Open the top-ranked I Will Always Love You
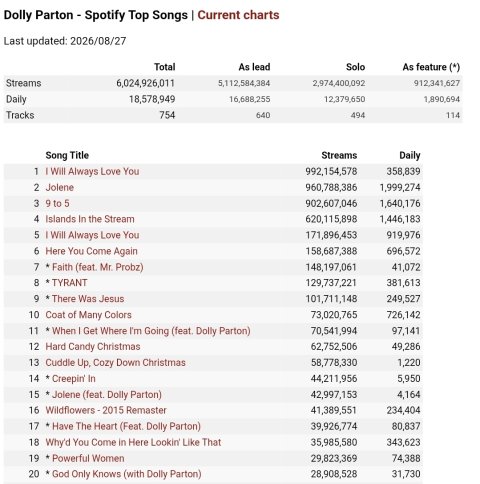Screen dimensions: 480x484 [x=92, y=171]
